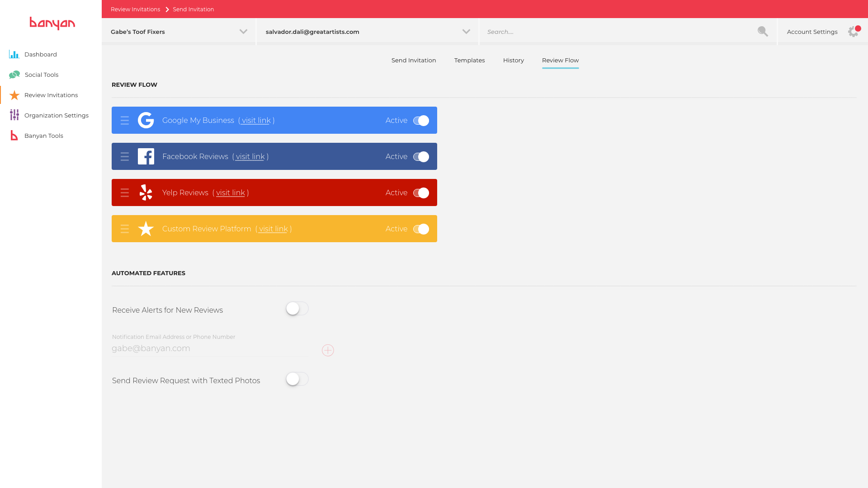Click the Google My Business logo
This screenshot has width=868, height=488.
tap(146, 120)
